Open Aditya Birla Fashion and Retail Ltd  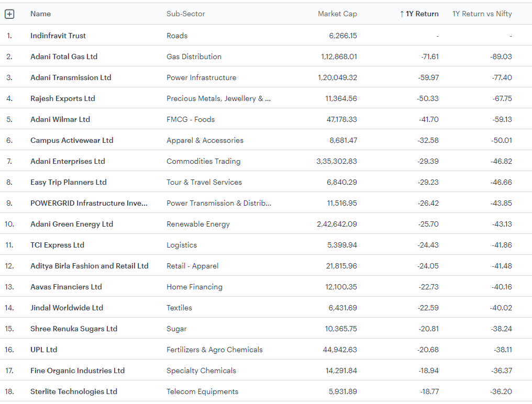89,266
